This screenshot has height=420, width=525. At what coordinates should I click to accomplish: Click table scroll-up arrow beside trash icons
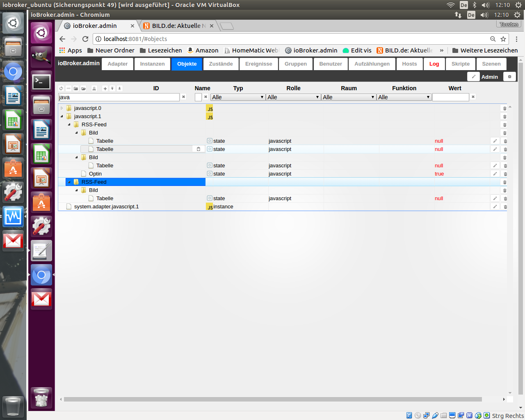(x=510, y=107)
